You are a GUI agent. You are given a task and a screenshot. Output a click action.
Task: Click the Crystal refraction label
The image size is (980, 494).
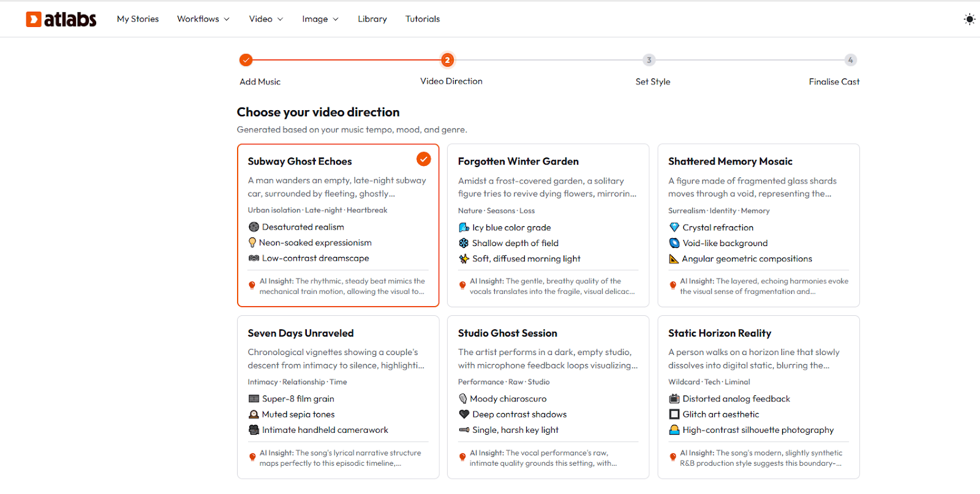pyautogui.click(x=718, y=227)
